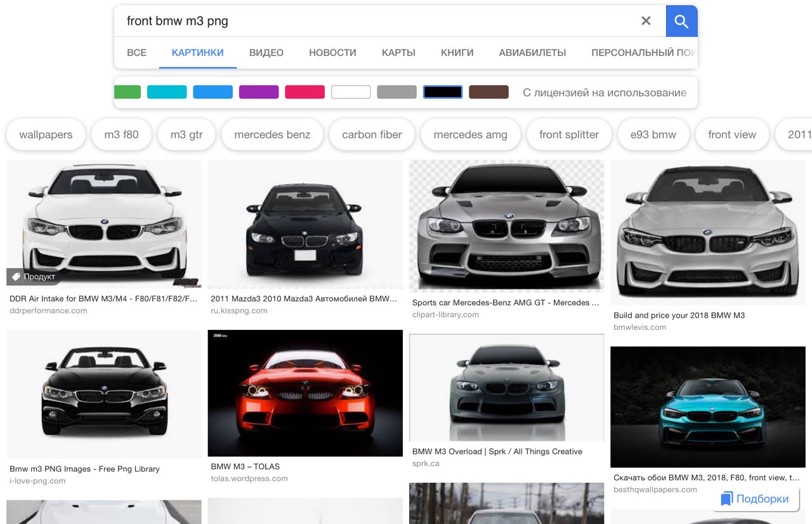Click the blue magnifier search button
The height and width of the screenshot is (524, 812).
tap(681, 21)
